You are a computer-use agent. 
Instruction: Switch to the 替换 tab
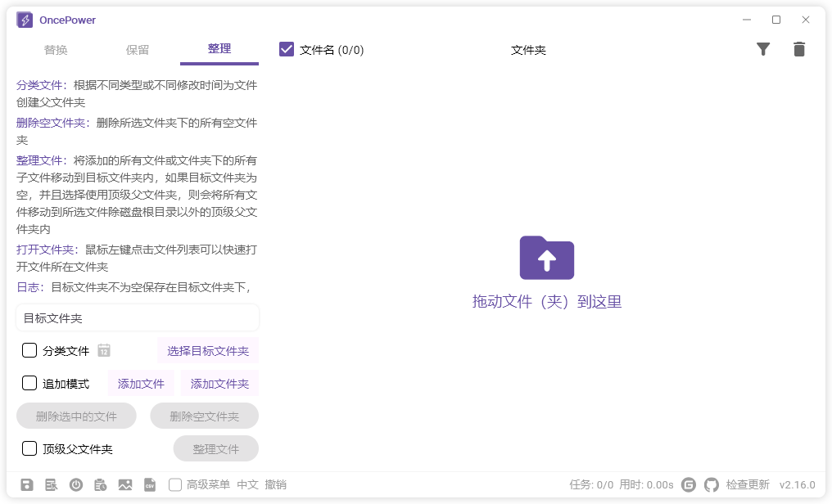pyautogui.click(x=56, y=49)
